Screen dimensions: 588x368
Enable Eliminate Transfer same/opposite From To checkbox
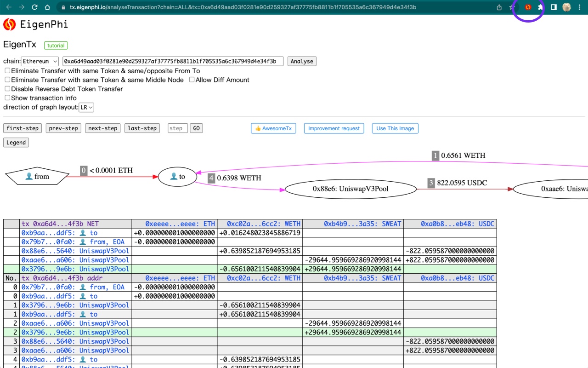click(7, 71)
